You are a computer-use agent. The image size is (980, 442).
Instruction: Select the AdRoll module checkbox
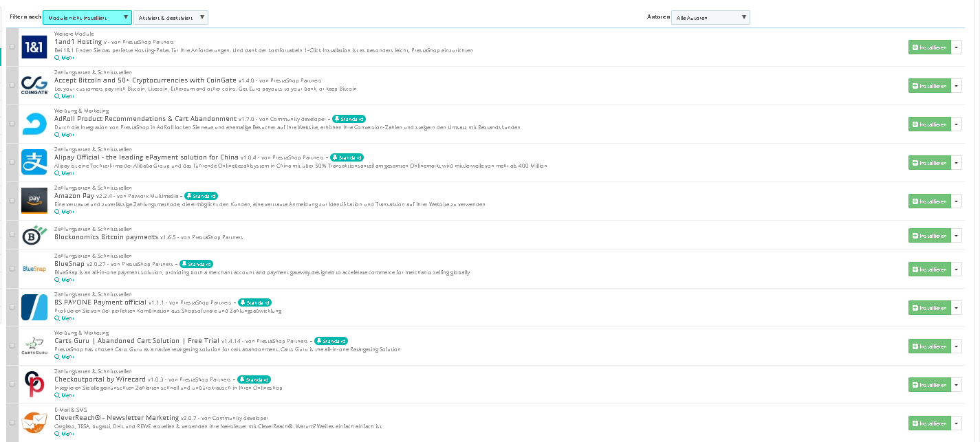tap(12, 124)
